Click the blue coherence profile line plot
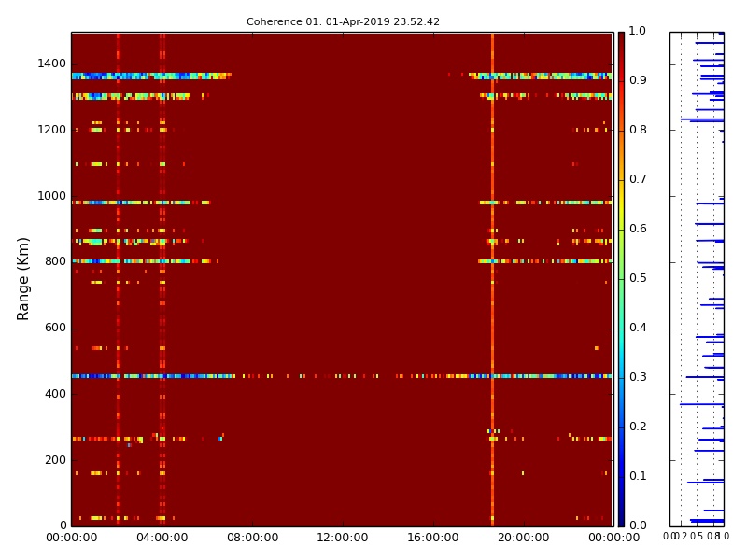The width and height of the screenshot is (747, 560). (x=697, y=279)
